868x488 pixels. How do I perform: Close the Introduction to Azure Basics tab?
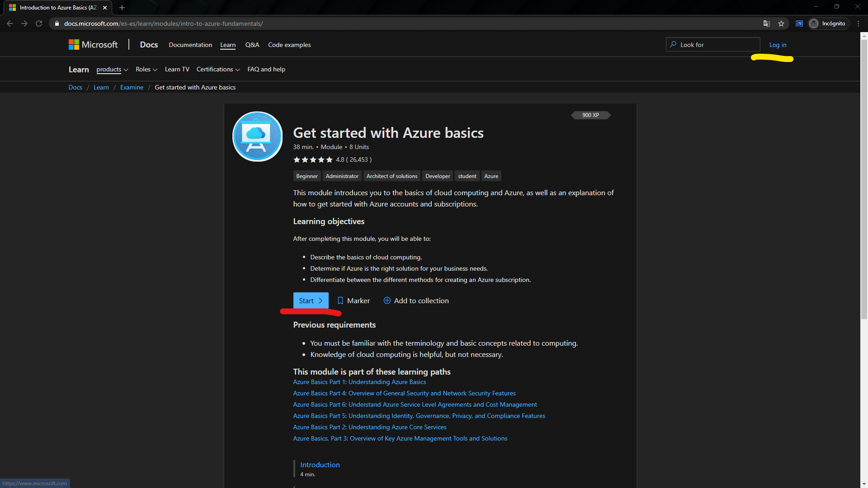click(105, 8)
